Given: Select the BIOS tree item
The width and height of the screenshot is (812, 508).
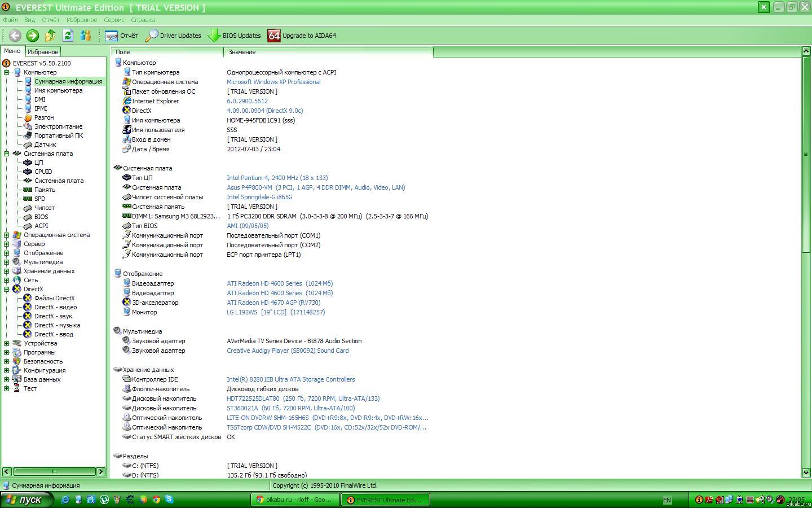Looking at the screenshot, I should (41, 217).
